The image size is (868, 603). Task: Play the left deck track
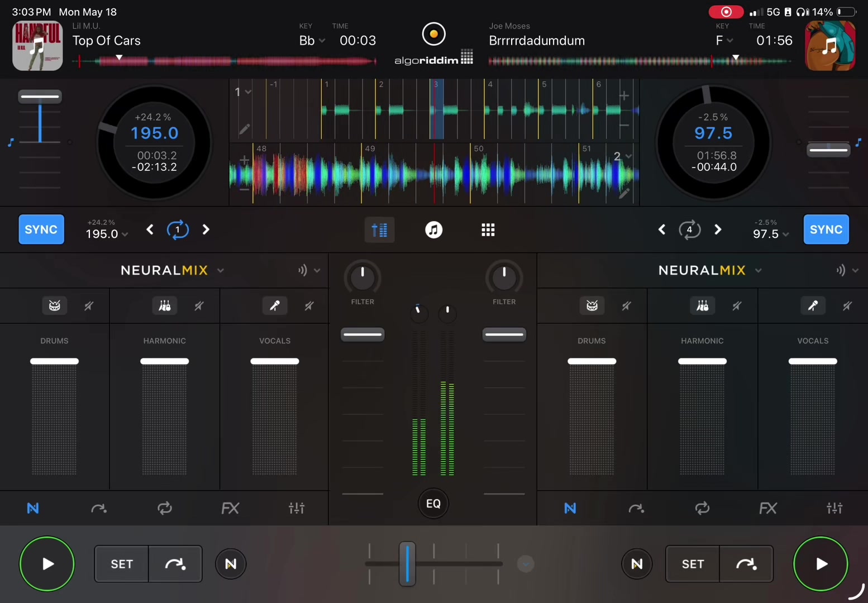47,564
